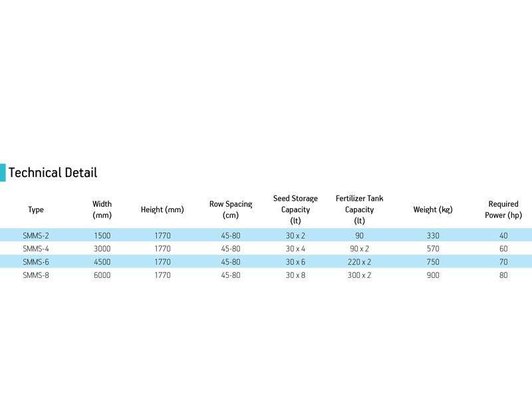Select the 900 weight value
Viewport: 532px width, 399px height.
(x=433, y=275)
